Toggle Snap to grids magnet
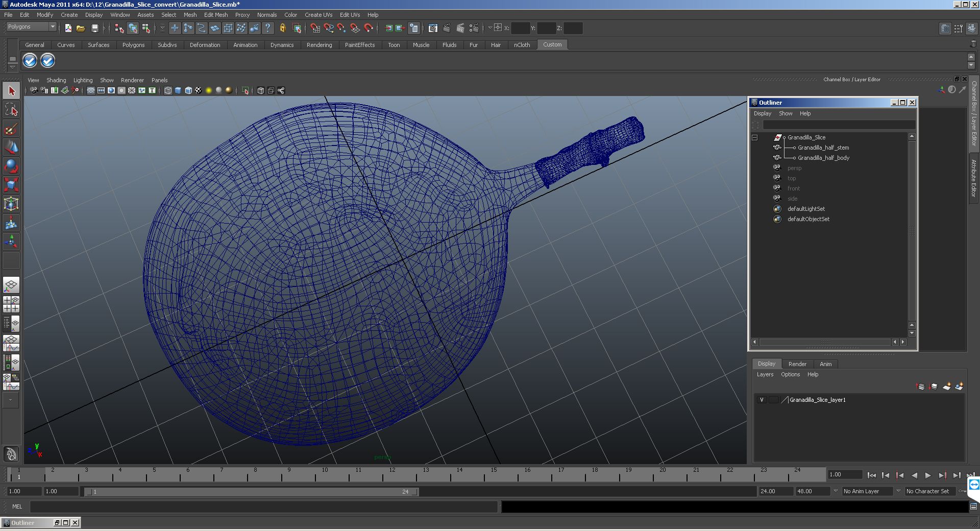The width and height of the screenshot is (980, 531). [x=315, y=28]
